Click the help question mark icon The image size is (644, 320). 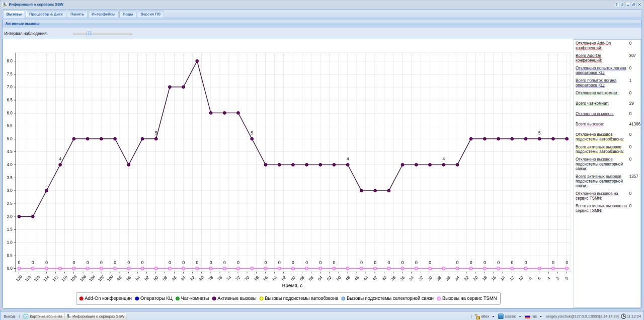point(616,4)
